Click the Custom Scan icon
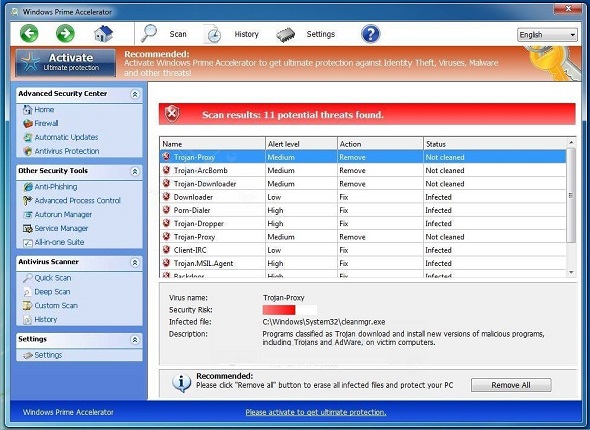This screenshot has height=430, width=590. pyautogui.click(x=27, y=305)
